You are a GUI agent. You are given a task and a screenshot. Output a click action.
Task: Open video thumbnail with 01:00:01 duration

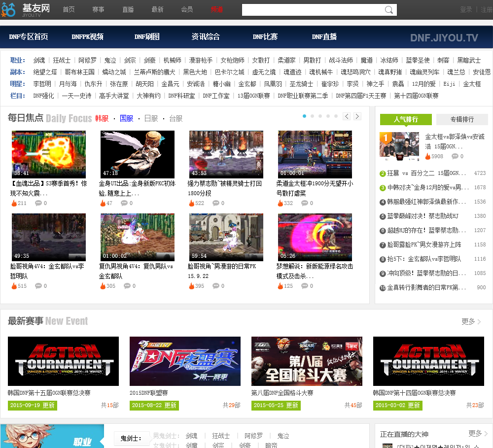[x=315, y=154]
